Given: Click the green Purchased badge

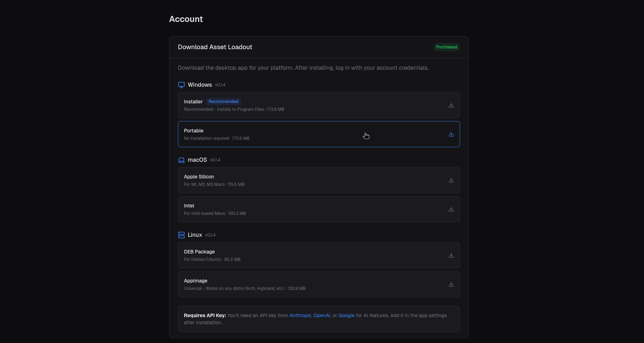Looking at the screenshot, I should pyautogui.click(x=446, y=47).
